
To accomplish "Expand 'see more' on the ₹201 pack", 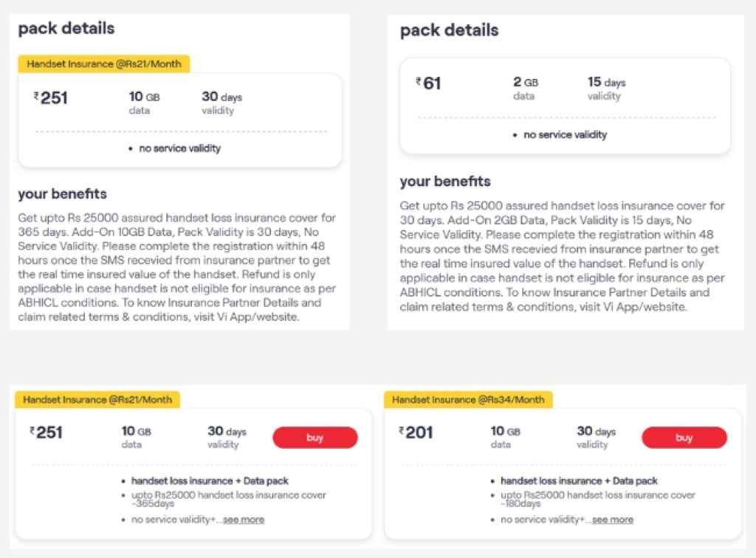I will point(612,520).
